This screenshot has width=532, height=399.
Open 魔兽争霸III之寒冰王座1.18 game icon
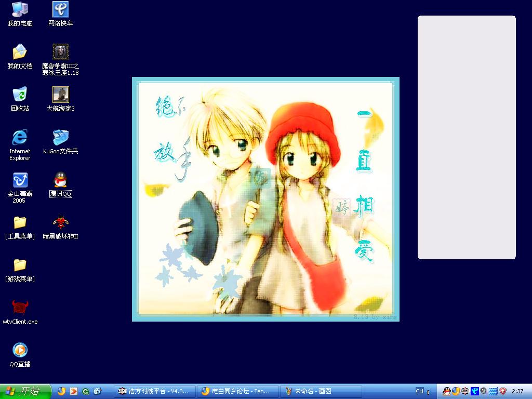pyautogui.click(x=61, y=52)
